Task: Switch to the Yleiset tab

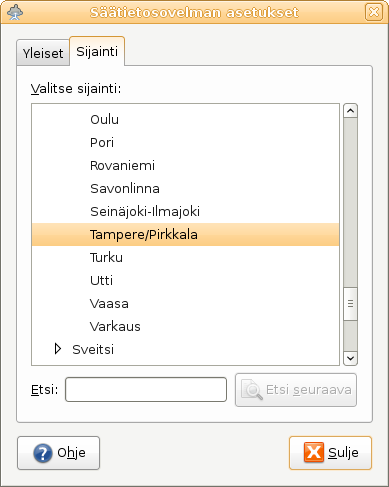Action: [43, 53]
